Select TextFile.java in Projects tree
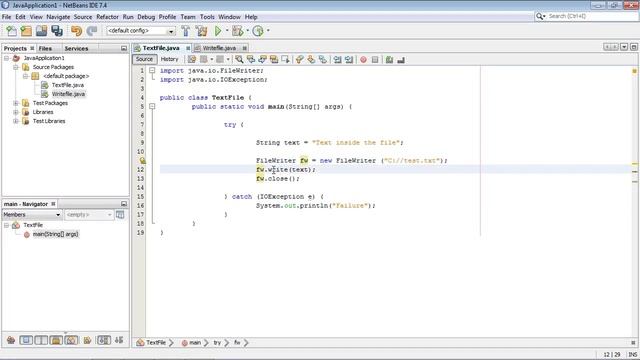640x360 pixels. pyautogui.click(x=68, y=85)
